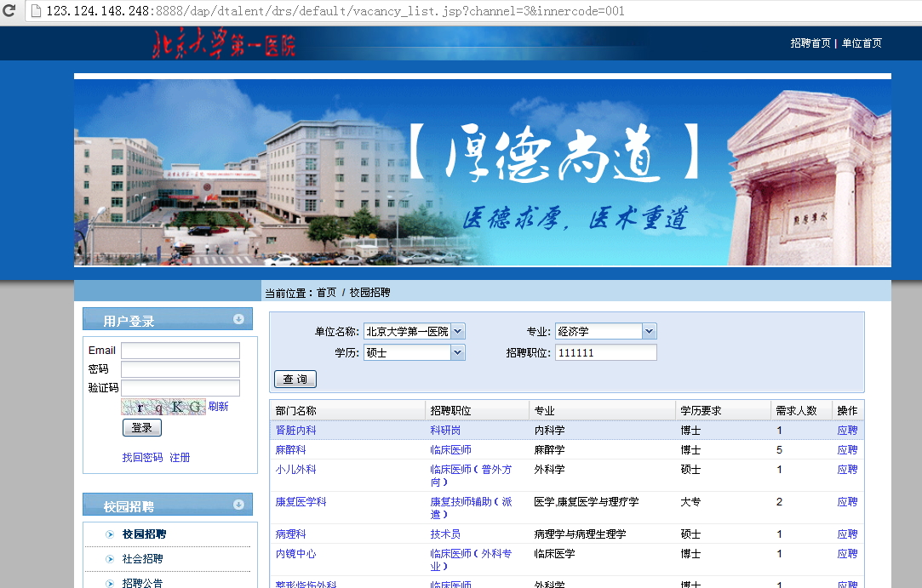This screenshot has width=922, height=588.
Task: Click 应聘 for 病理科 row
Action: coord(847,534)
